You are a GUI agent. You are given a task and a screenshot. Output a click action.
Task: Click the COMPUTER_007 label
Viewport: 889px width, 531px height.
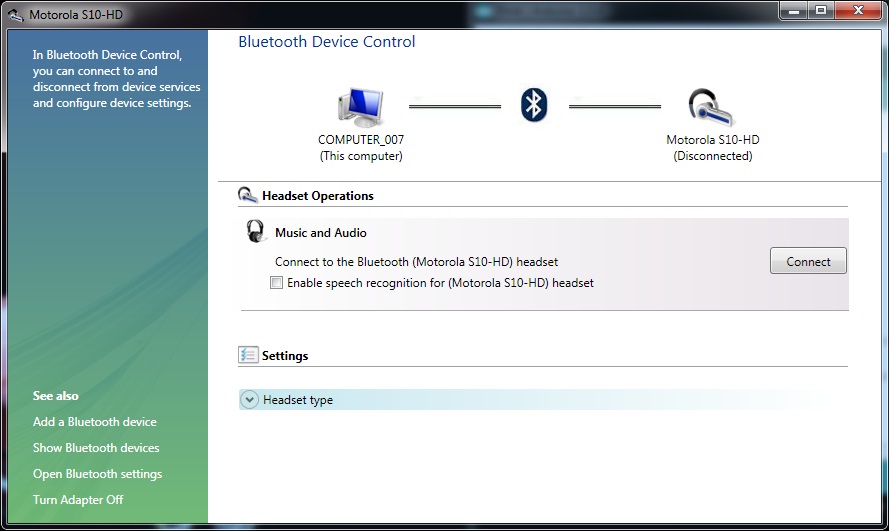361,139
